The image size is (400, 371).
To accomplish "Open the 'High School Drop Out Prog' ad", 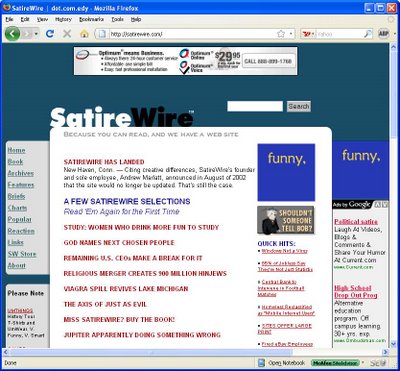I will 356,292.
